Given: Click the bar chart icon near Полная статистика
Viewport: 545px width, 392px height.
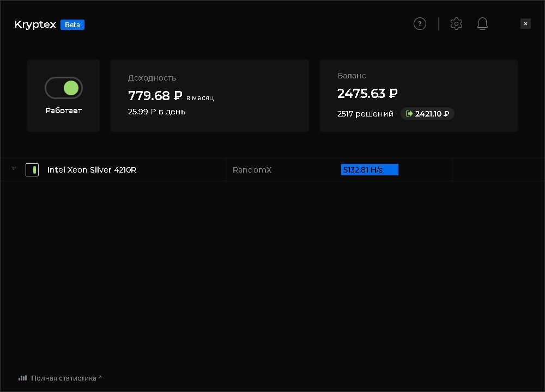Looking at the screenshot, I should (22, 378).
